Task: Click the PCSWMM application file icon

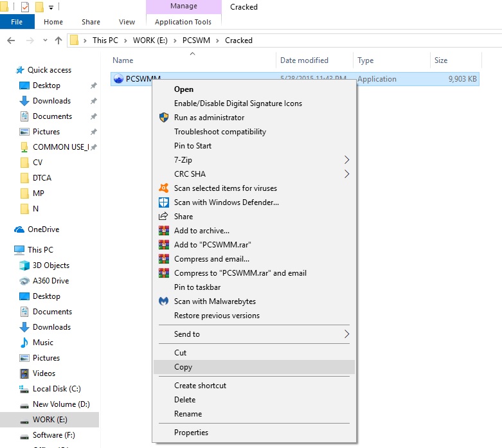Action: [118, 79]
